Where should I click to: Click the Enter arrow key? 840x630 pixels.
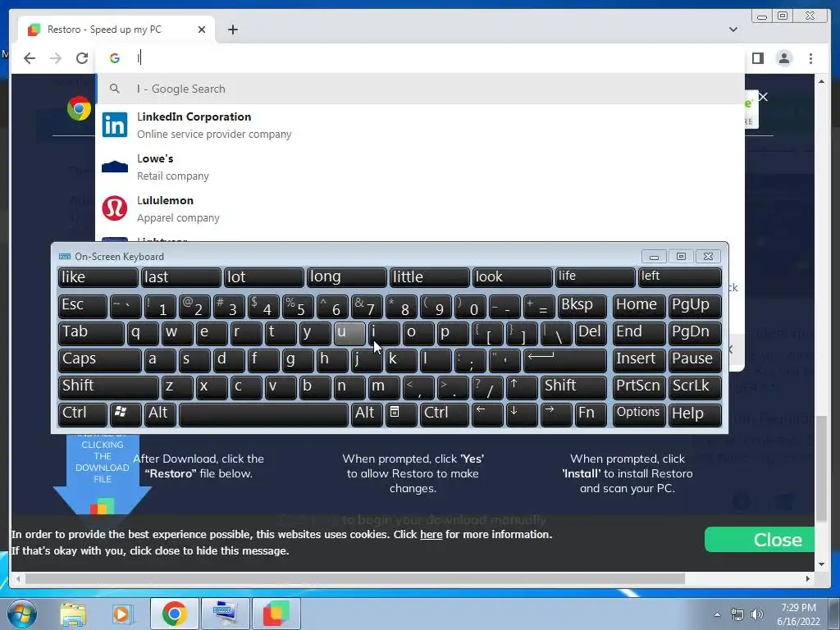coord(565,361)
